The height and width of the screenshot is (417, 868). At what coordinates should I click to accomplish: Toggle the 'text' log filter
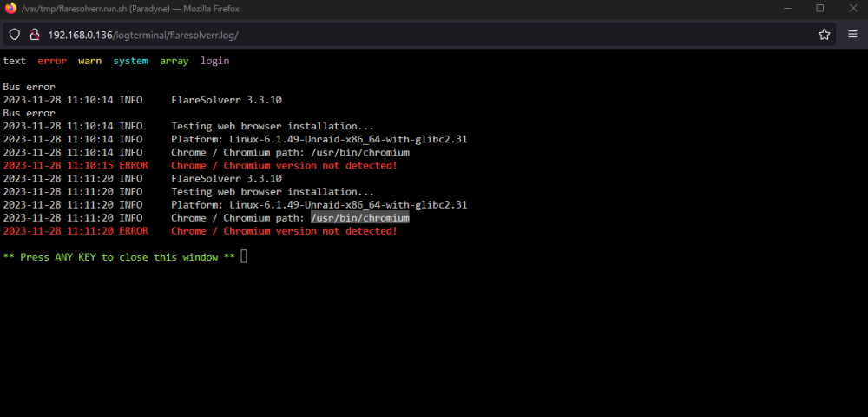pyautogui.click(x=15, y=61)
